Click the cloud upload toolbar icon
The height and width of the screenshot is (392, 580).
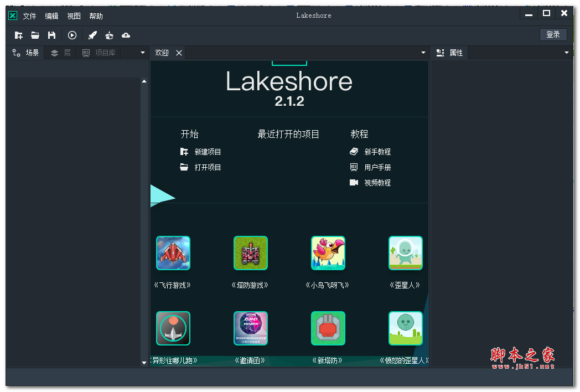point(126,35)
